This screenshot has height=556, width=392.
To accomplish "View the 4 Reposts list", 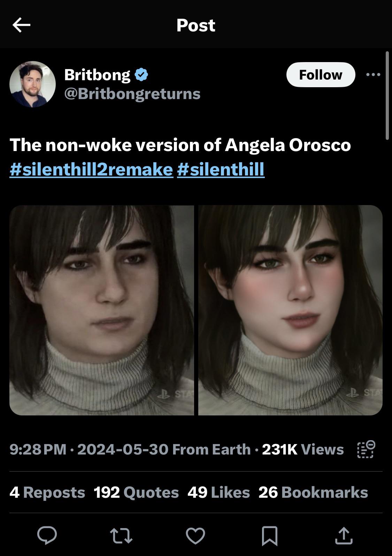I will pyautogui.click(x=47, y=492).
